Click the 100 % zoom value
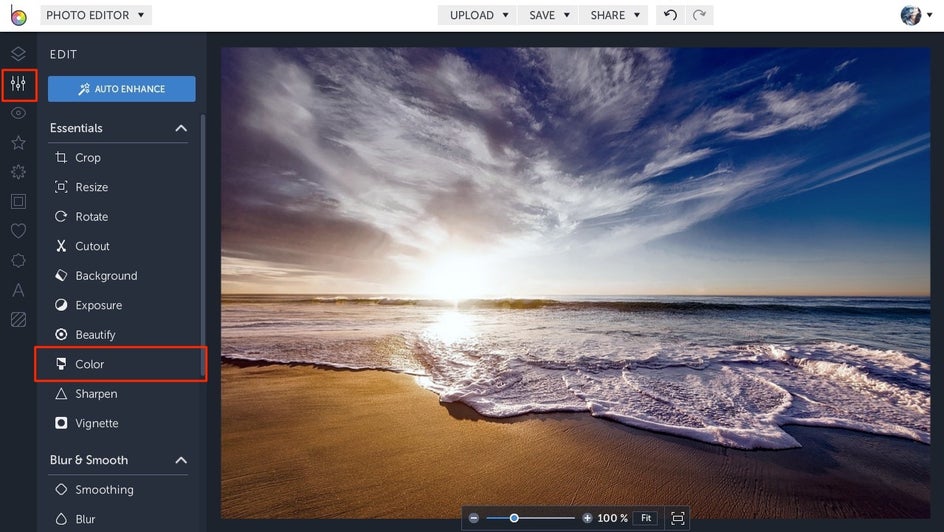The height and width of the screenshot is (532, 944). 613,518
